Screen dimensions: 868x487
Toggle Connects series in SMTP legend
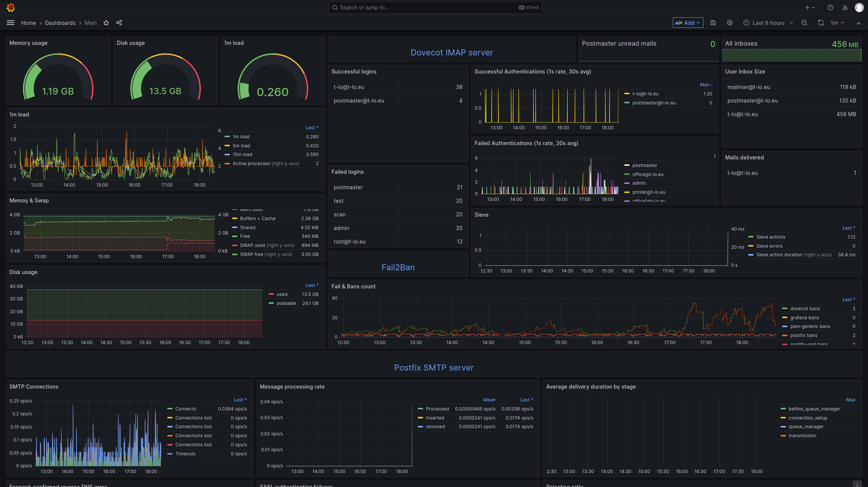tap(186, 409)
